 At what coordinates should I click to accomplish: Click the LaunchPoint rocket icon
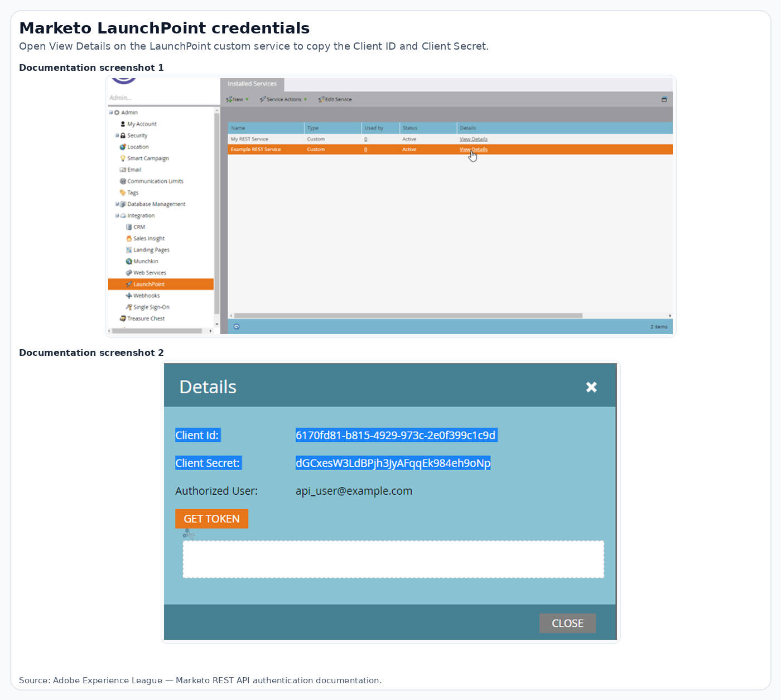[129, 284]
